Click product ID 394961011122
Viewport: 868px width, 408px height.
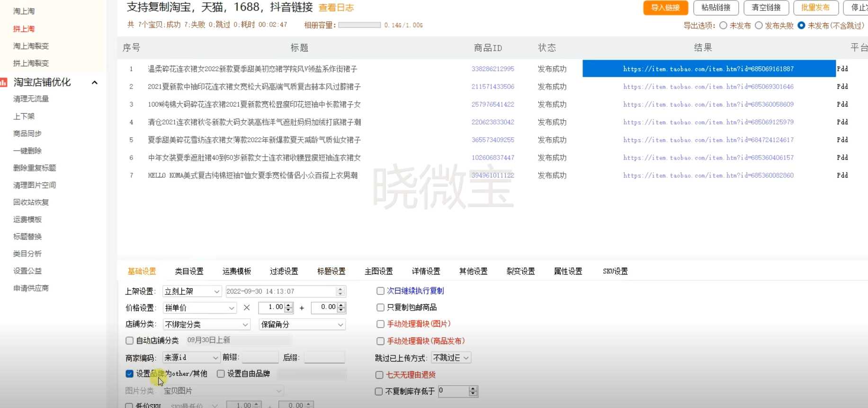(493, 176)
